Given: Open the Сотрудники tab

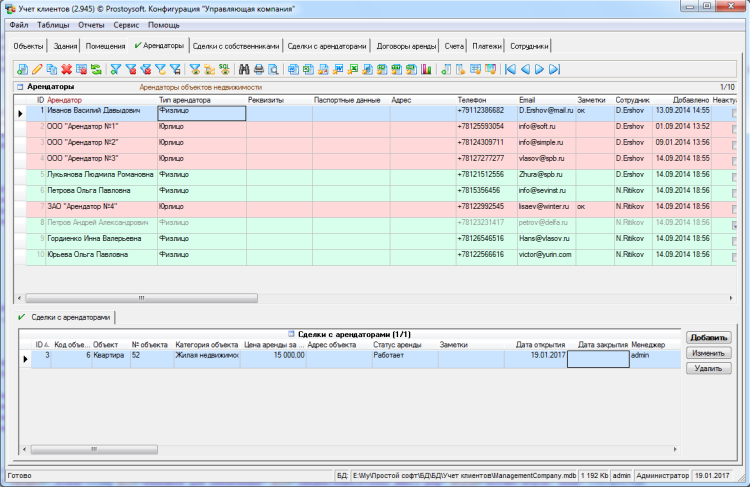Looking at the screenshot, I should coord(528,46).
